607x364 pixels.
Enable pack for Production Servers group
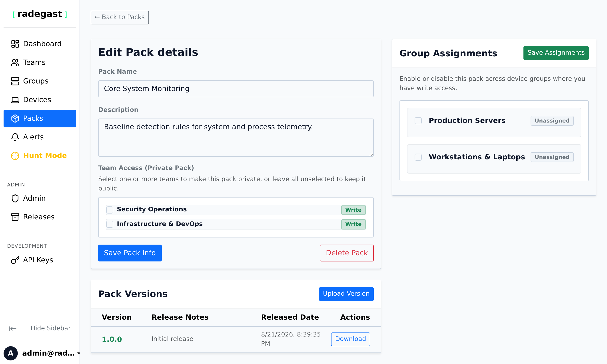tap(418, 121)
